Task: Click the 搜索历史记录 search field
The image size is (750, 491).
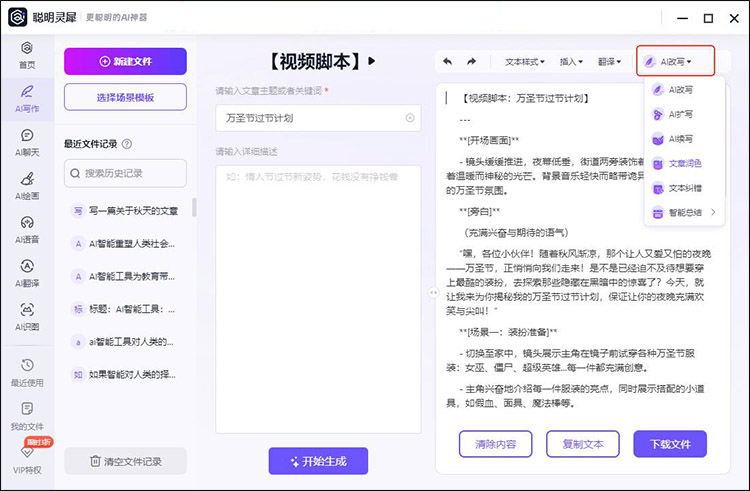Action: point(125,173)
